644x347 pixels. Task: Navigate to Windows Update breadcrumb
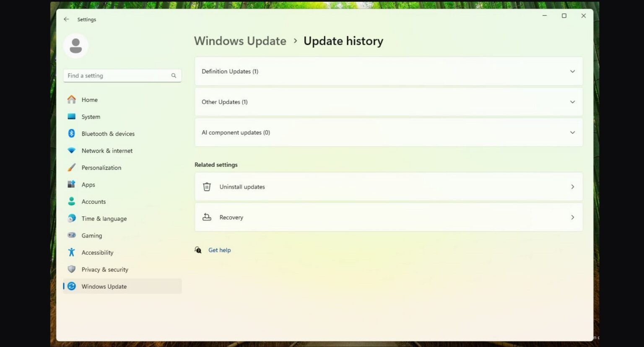pos(240,41)
